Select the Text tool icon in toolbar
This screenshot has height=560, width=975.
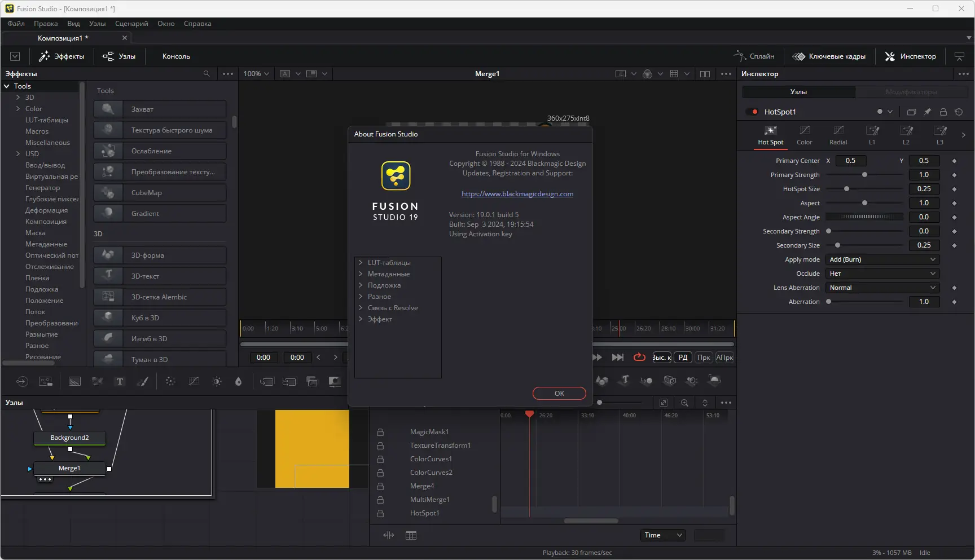pos(120,382)
